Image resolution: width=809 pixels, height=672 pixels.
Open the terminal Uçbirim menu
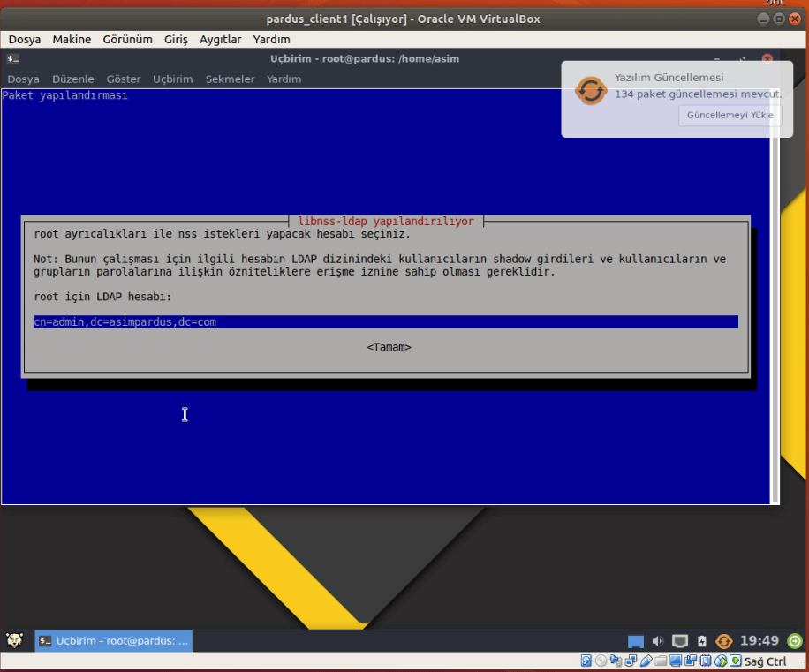click(x=172, y=79)
